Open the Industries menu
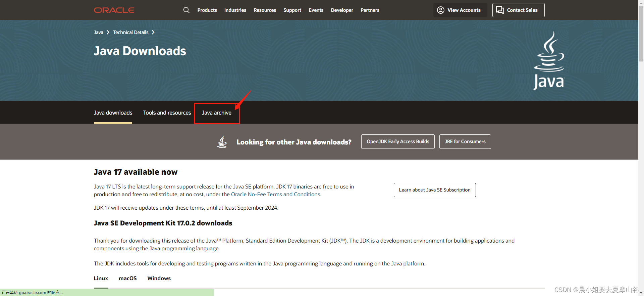Viewport: 644px width, 296px height. (235, 10)
